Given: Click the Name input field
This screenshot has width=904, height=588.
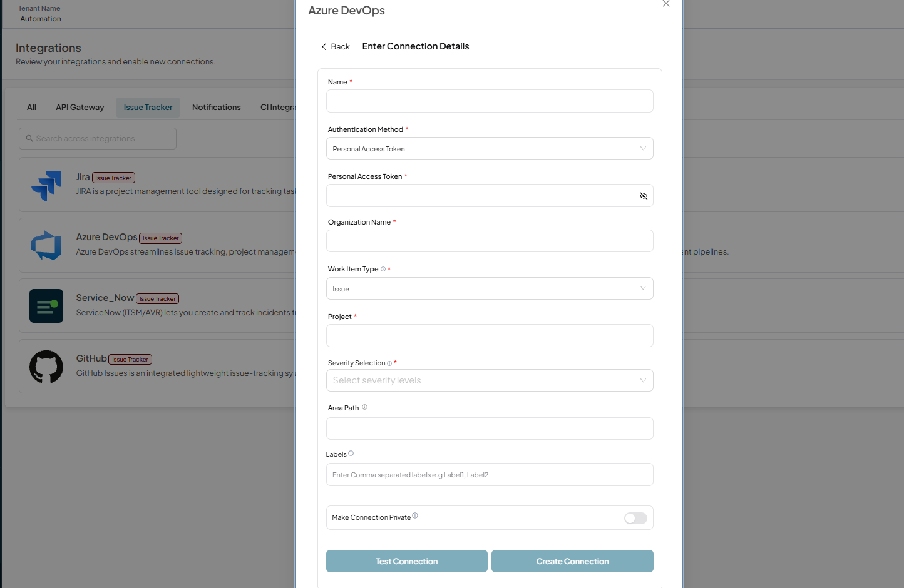Looking at the screenshot, I should click(490, 101).
